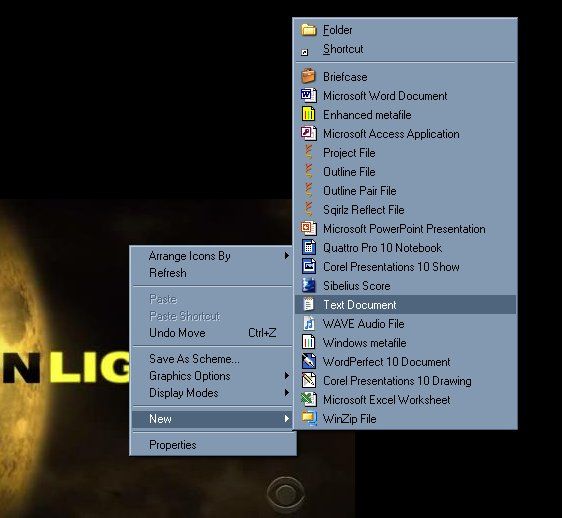Click the Project File icon
This screenshot has width=562, height=518.
pos(309,152)
